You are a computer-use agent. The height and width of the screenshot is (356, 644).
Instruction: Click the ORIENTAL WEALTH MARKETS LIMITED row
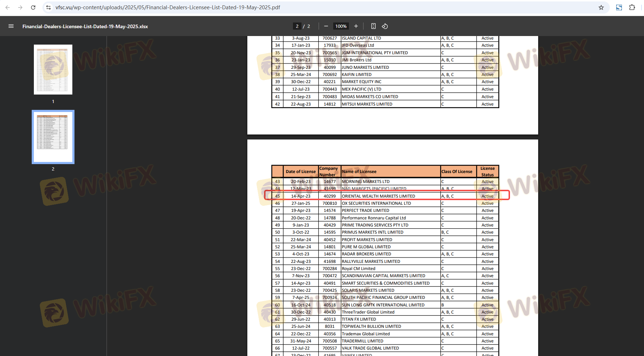click(x=378, y=196)
